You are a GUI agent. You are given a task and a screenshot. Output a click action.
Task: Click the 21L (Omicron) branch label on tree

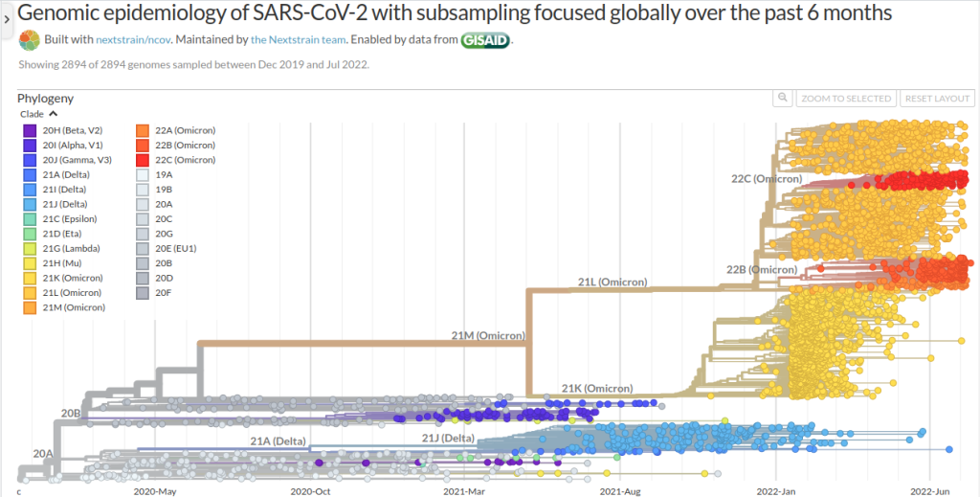pos(612,282)
